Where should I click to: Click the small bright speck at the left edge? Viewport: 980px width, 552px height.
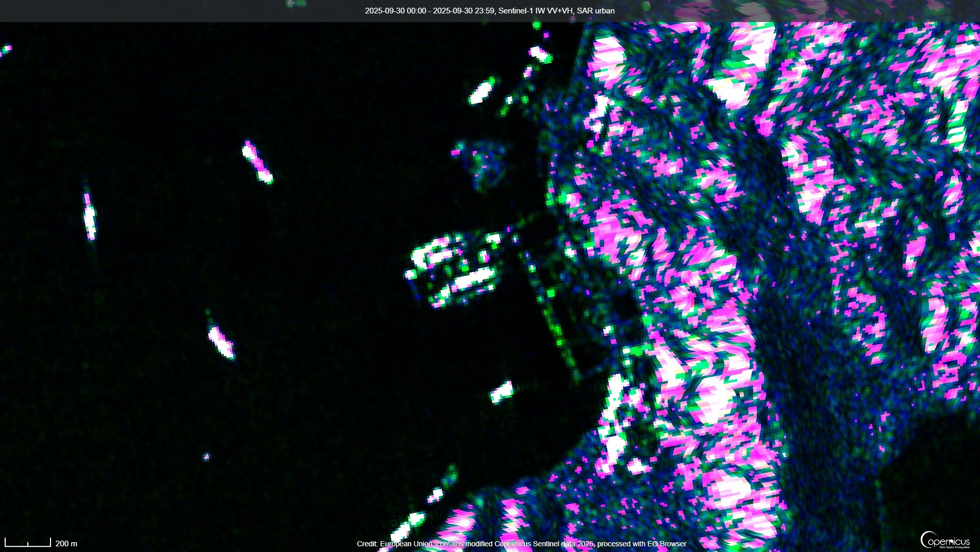tap(6, 50)
